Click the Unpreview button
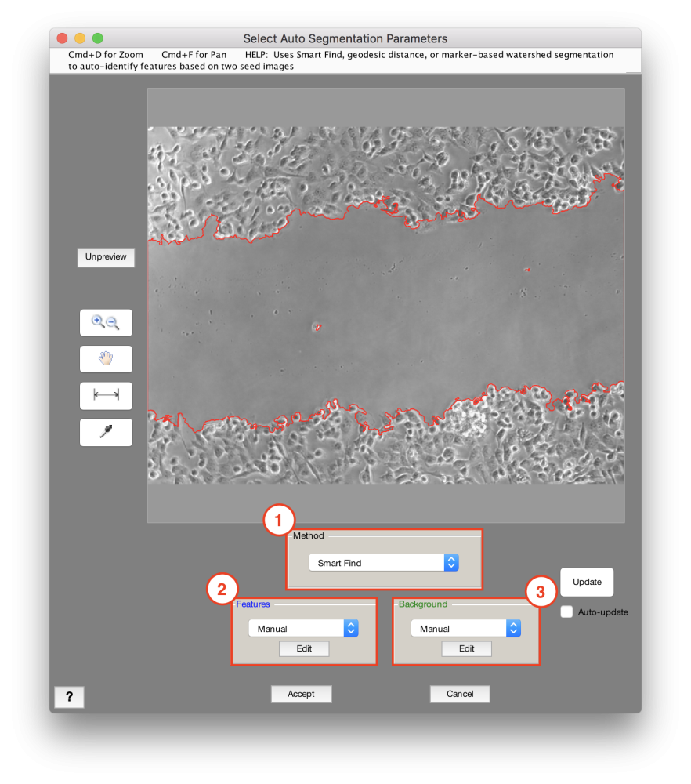This screenshot has width=691, height=784. click(x=105, y=257)
